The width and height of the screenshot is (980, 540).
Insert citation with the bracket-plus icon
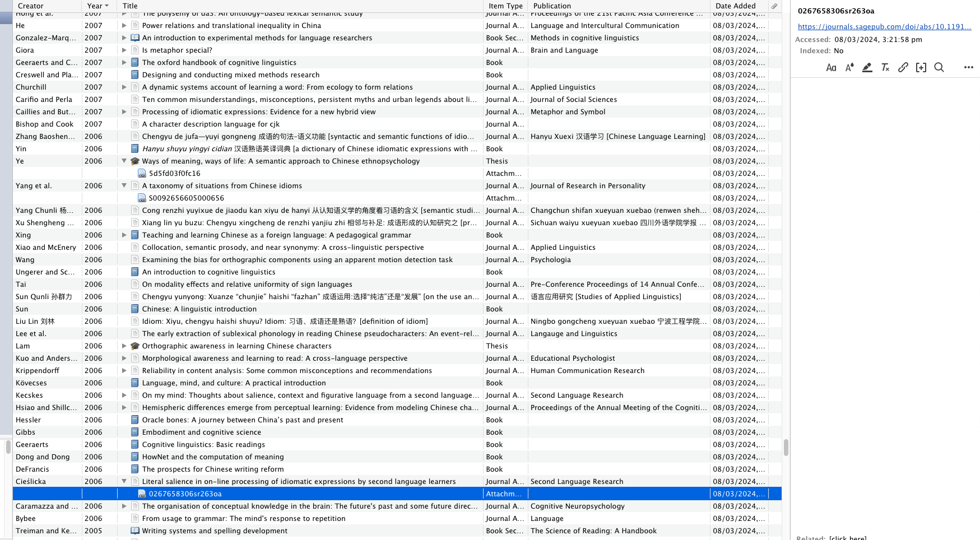(921, 68)
